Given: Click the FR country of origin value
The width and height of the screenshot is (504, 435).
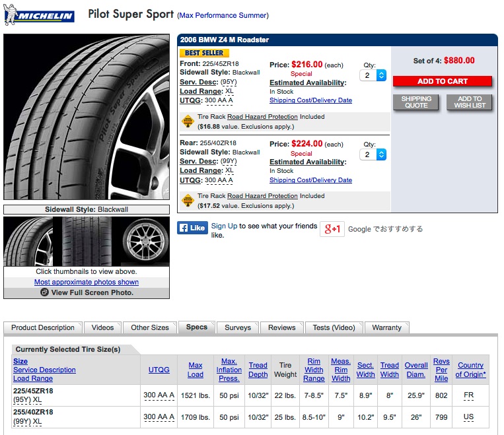Looking at the screenshot, I should (468, 395).
